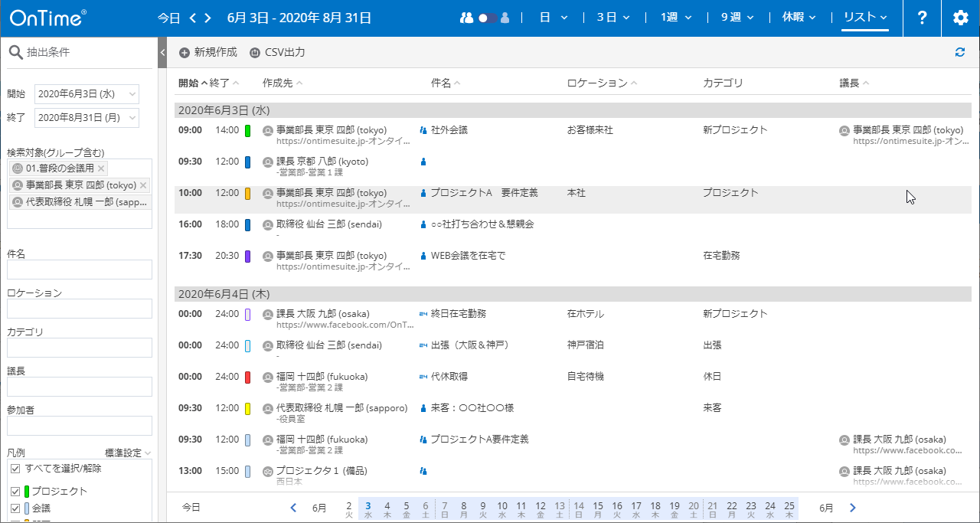Uncheck the すべてを選択/解除 checkbox
980x523 pixels.
click(15, 468)
